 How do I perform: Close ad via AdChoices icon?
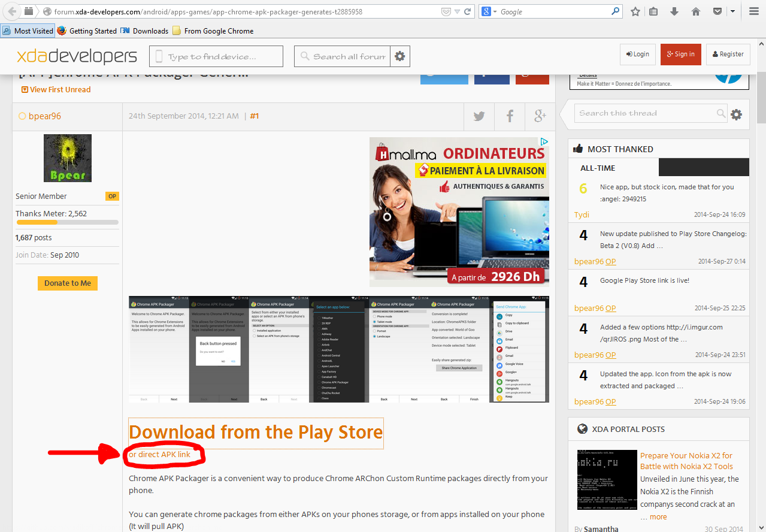(x=544, y=142)
